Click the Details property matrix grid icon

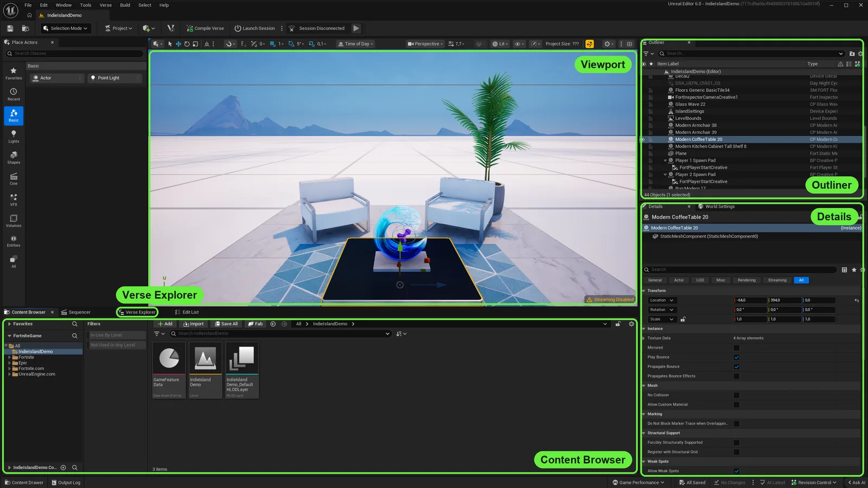point(844,269)
